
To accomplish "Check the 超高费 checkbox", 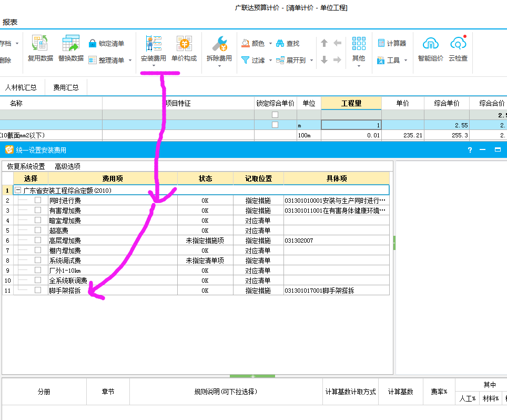I will coord(38,230).
